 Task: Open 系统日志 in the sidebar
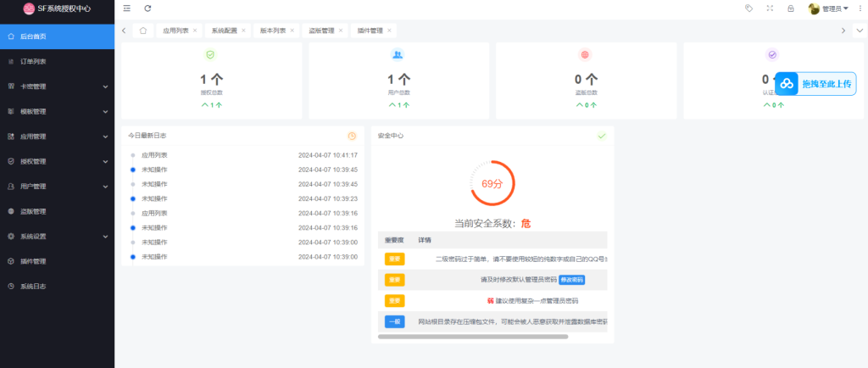tap(57, 286)
